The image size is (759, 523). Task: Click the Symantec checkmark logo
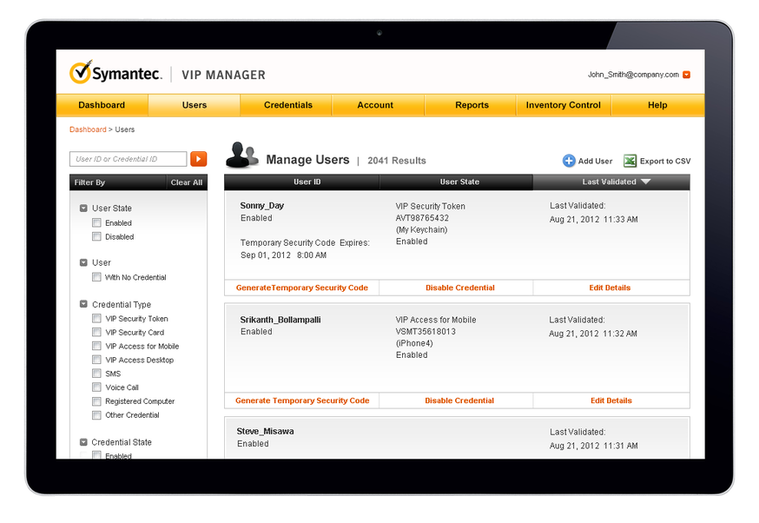[x=80, y=72]
